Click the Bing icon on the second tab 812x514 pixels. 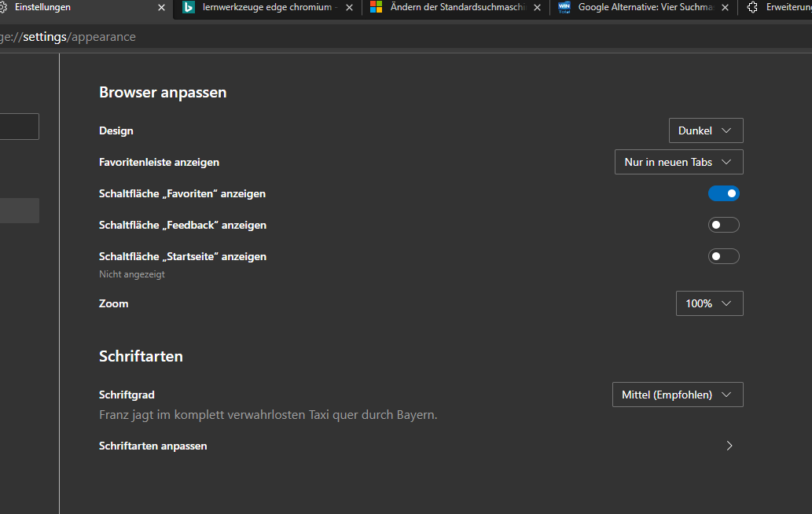(189, 7)
